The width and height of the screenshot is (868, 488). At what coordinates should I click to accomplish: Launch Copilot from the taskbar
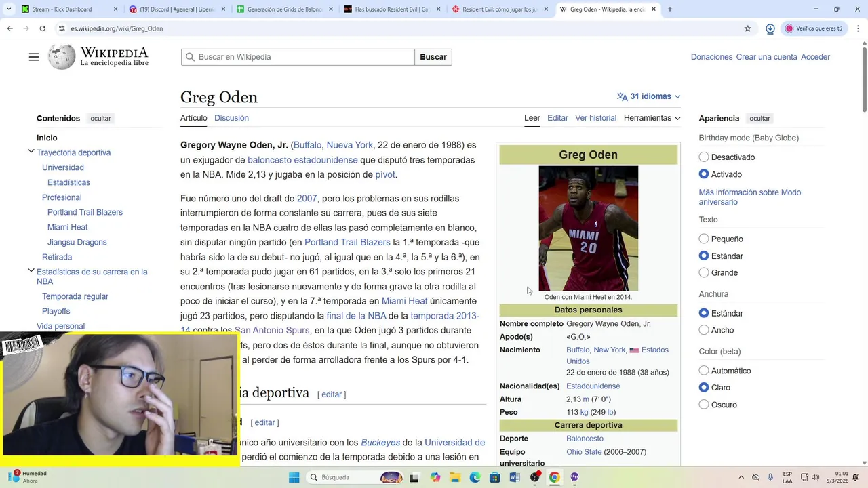pyautogui.click(x=435, y=477)
